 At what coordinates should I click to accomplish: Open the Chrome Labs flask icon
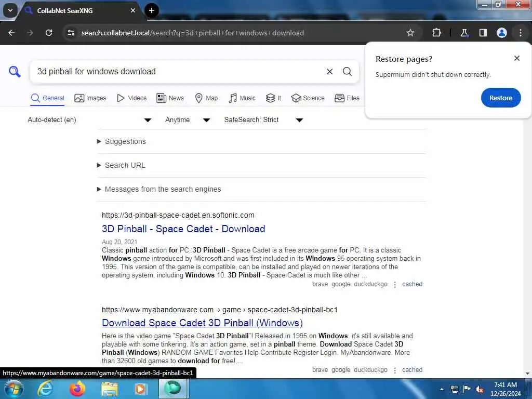tap(464, 33)
